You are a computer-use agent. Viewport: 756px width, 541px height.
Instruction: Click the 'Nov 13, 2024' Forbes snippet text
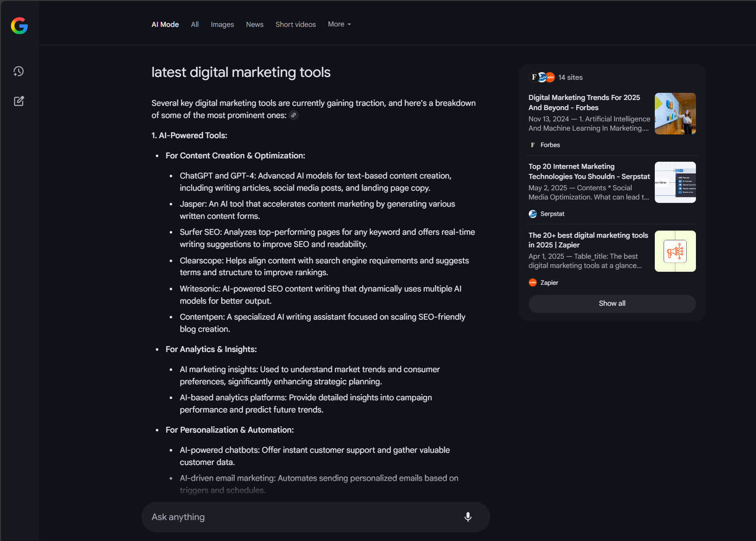tap(589, 123)
